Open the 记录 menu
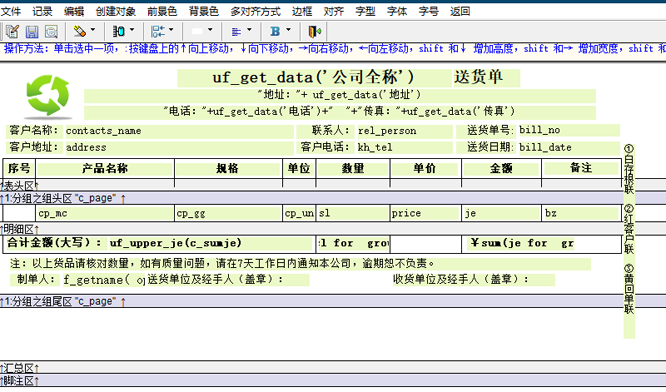 pos(42,11)
